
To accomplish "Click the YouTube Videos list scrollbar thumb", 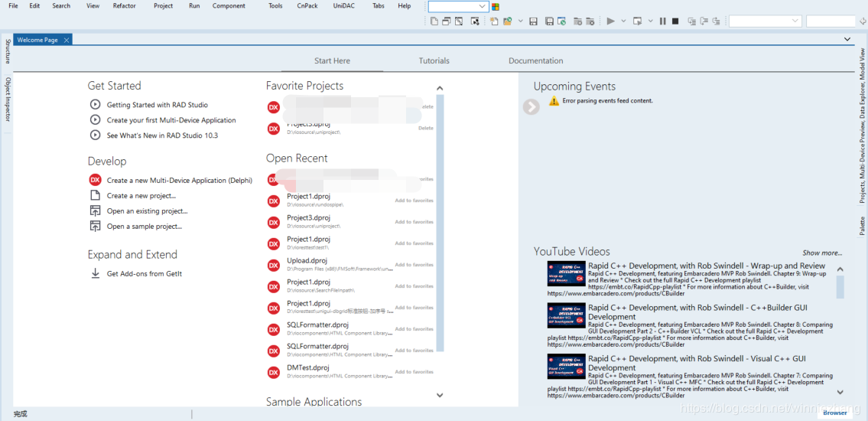I will (840, 287).
